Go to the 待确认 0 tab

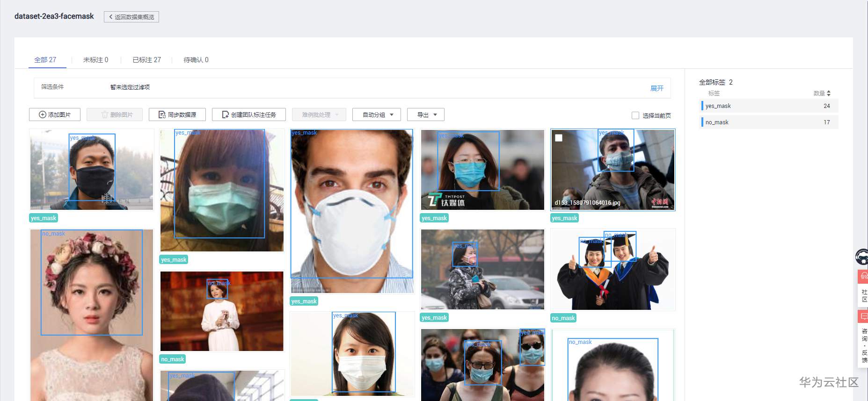pos(196,60)
